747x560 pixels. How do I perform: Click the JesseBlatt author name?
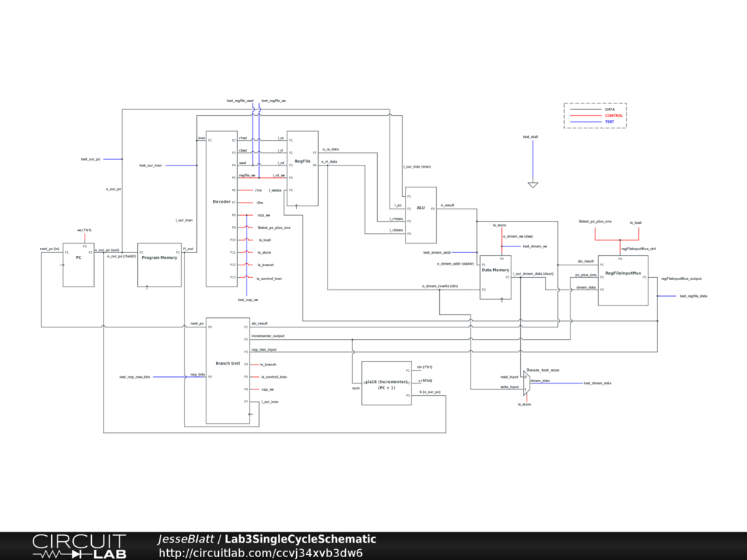tap(185, 539)
